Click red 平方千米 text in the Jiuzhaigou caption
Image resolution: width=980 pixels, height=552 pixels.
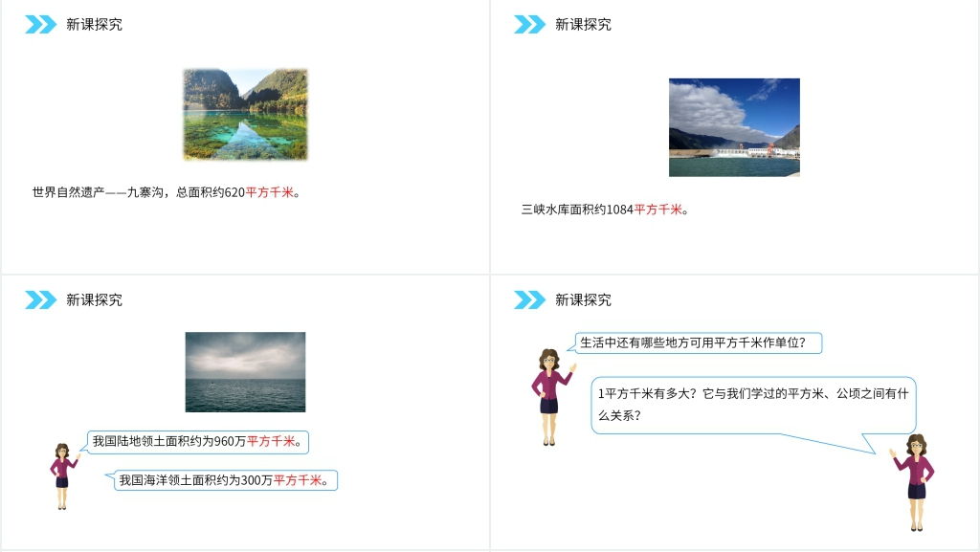click(270, 192)
